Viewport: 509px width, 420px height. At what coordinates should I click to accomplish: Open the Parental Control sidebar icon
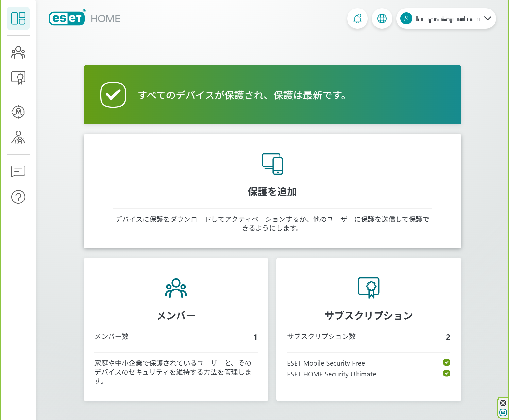click(18, 137)
